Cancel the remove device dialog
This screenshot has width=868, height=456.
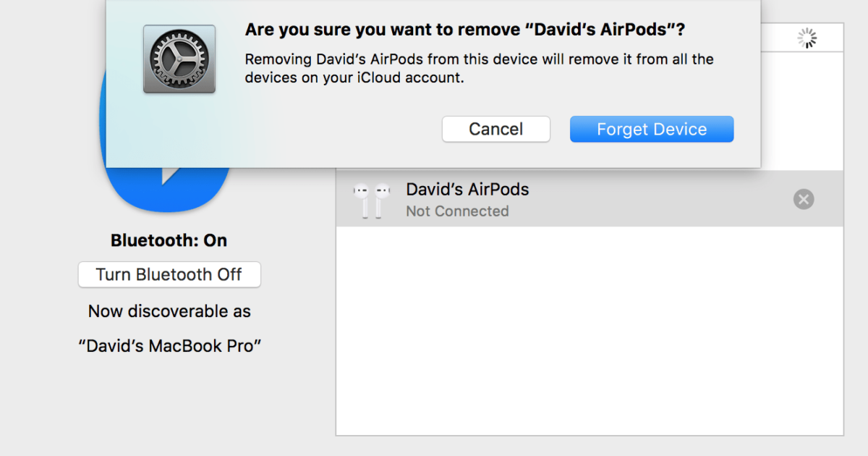point(495,130)
